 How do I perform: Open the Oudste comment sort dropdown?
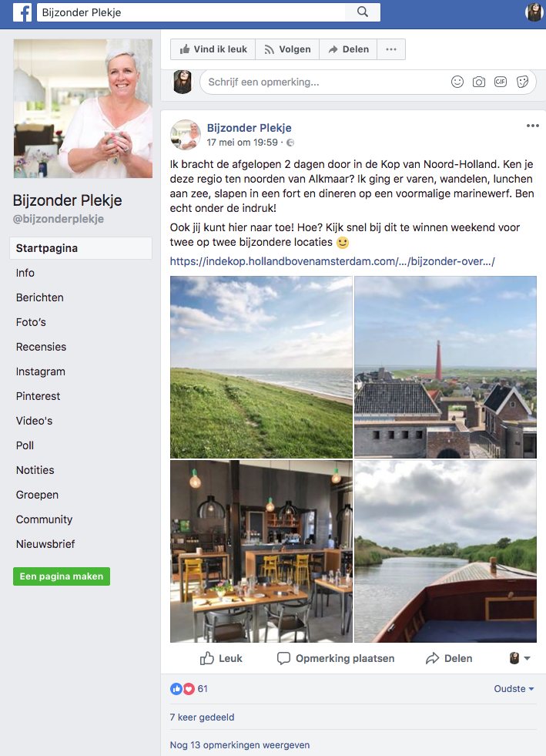point(514,689)
